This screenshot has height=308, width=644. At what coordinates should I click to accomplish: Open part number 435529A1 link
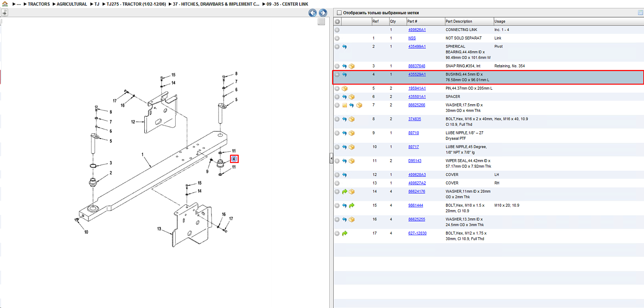pos(417,74)
